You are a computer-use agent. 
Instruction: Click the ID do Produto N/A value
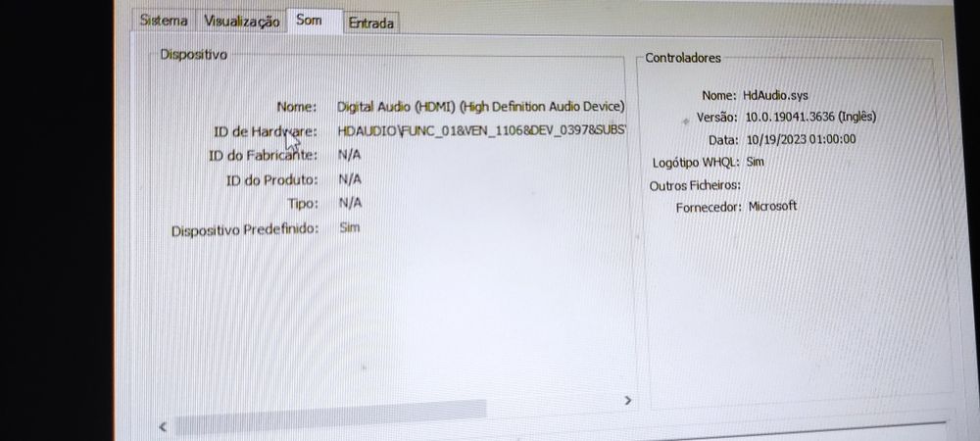coord(350,179)
